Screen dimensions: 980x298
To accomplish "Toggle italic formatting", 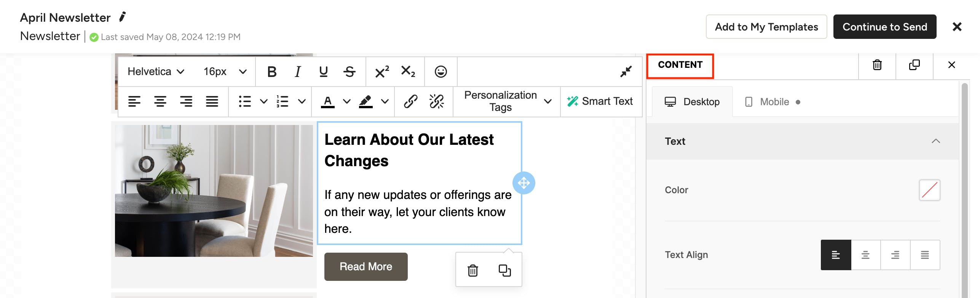I will 297,72.
